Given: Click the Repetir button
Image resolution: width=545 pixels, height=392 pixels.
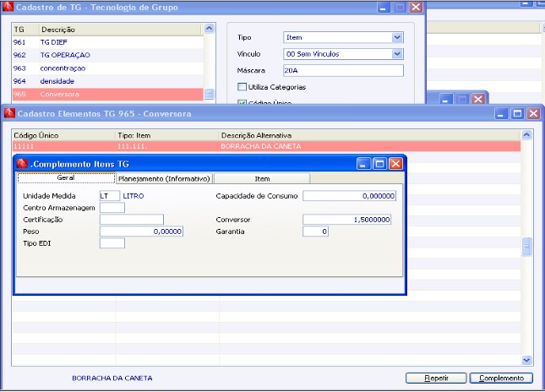Looking at the screenshot, I should tap(436, 378).
